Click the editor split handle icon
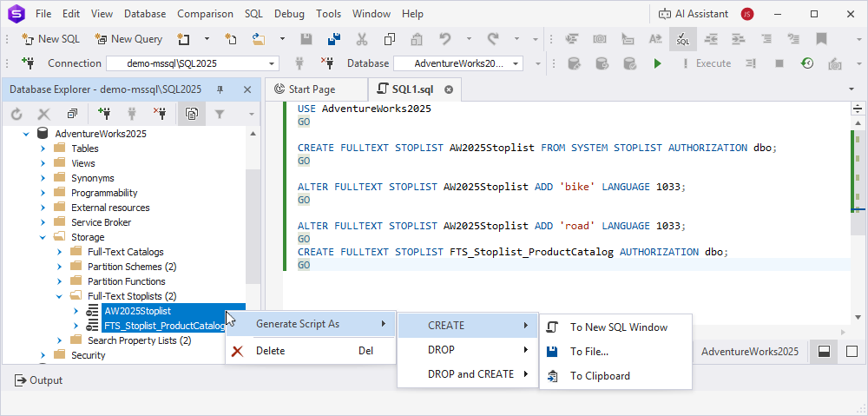Screen dimensions: 868x416 pos(858,109)
